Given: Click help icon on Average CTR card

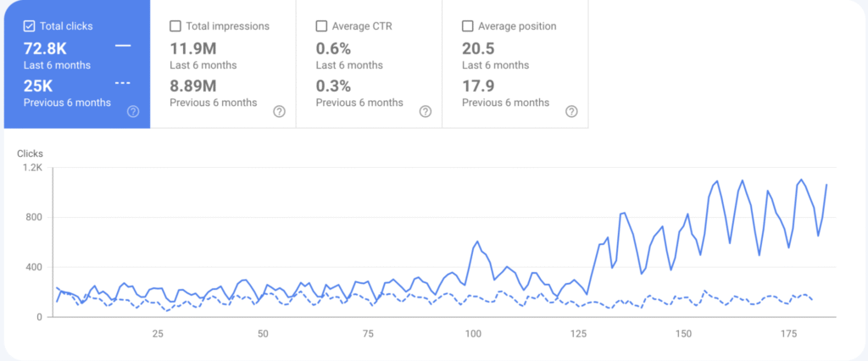Looking at the screenshot, I should tap(426, 111).
